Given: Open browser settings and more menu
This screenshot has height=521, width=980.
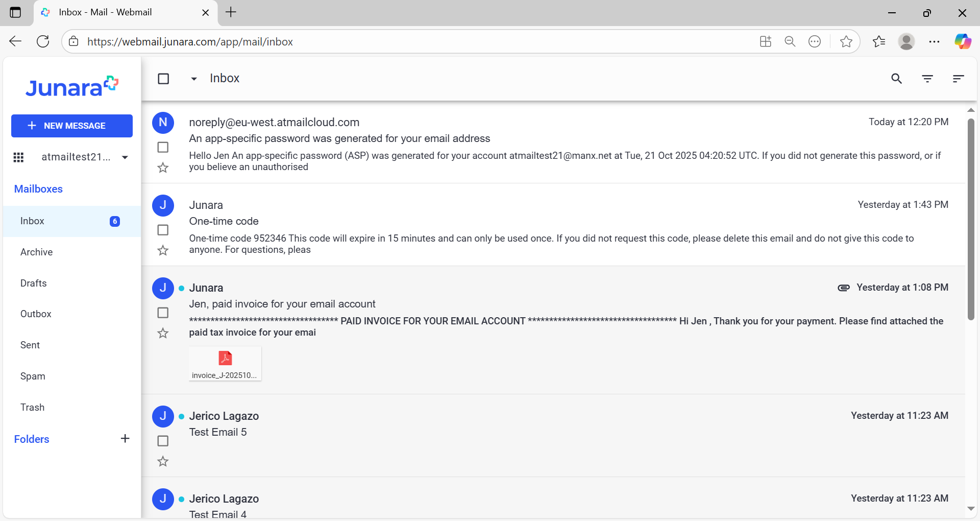Looking at the screenshot, I should [x=935, y=41].
